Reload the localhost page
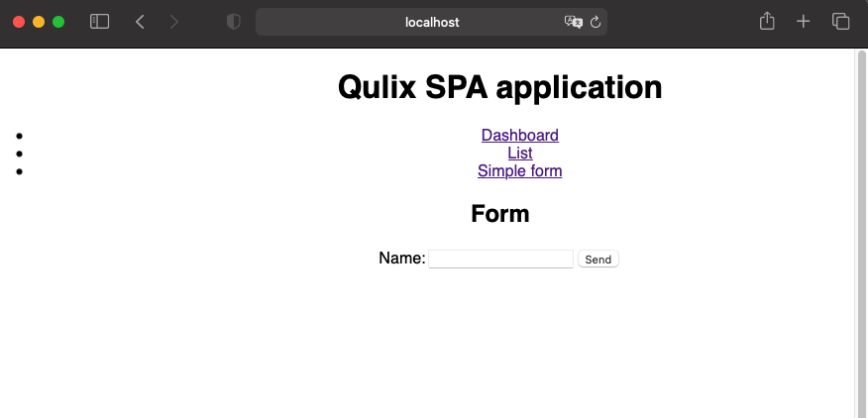The height and width of the screenshot is (418, 868). [x=596, y=22]
